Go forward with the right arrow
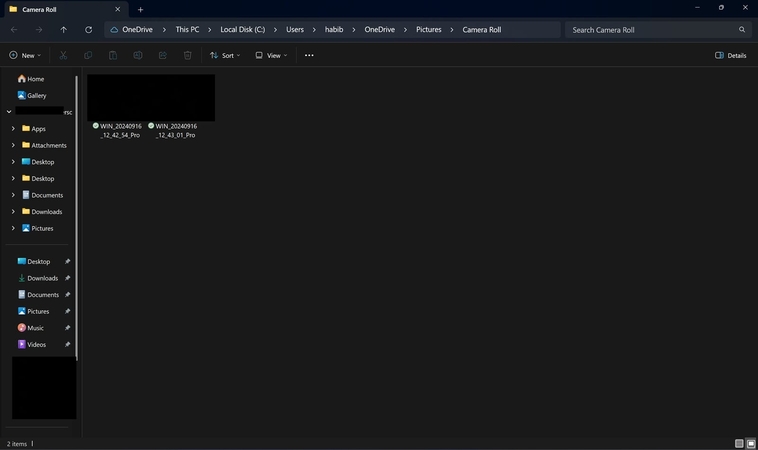758x450 pixels. click(x=39, y=30)
